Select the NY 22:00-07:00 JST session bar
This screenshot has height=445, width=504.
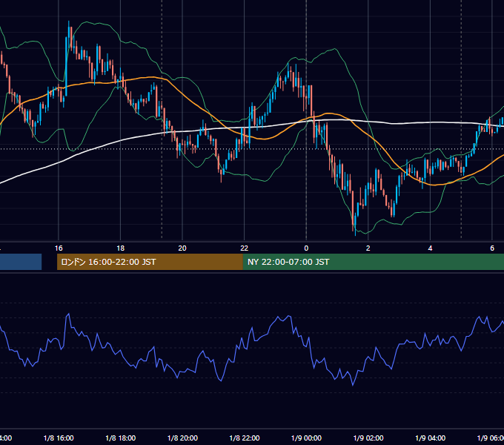[373, 262]
